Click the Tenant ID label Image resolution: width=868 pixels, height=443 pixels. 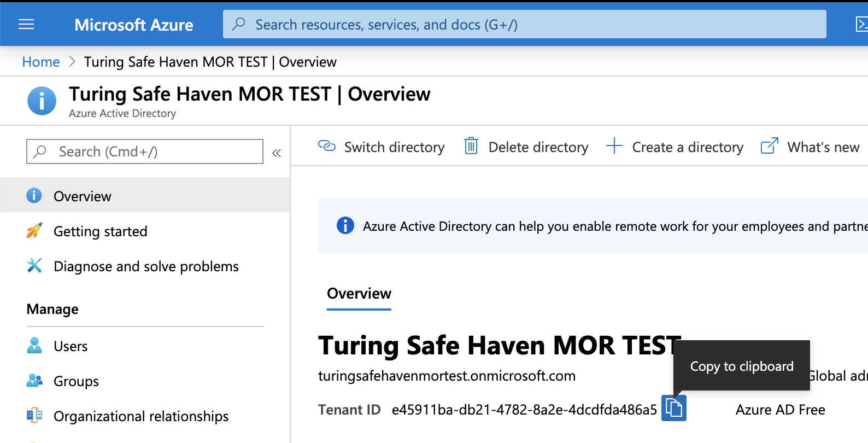(349, 410)
